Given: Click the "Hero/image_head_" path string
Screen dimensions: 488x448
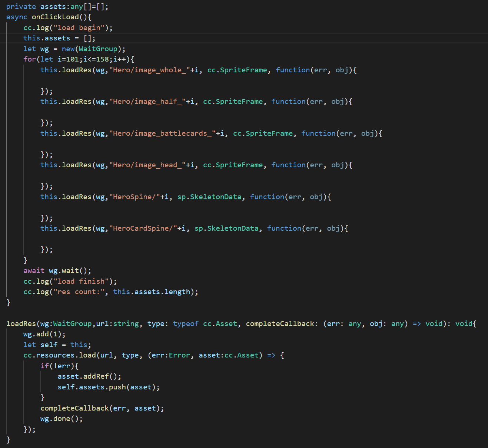Looking at the screenshot, I should pyautogui.click(x=147, y=165).
